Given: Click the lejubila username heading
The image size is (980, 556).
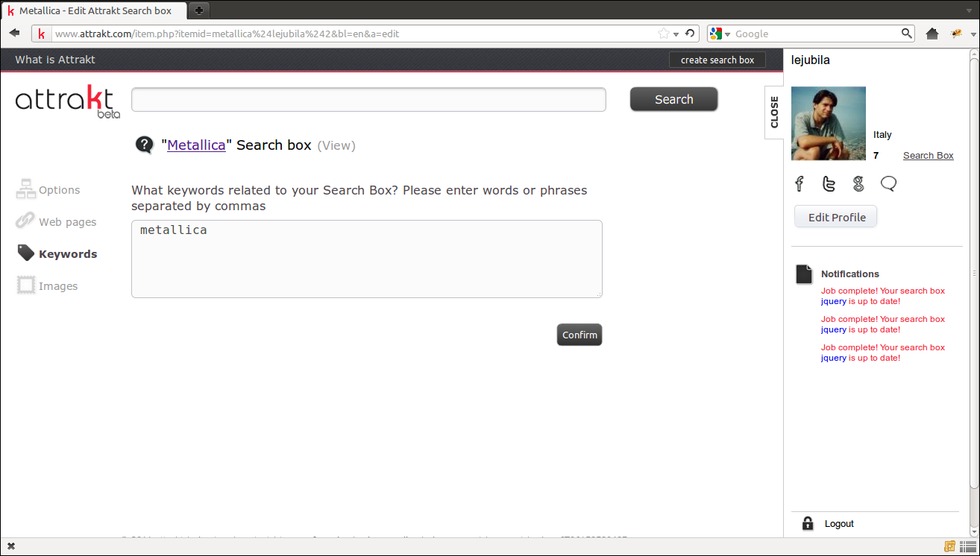Looking at the screenshot, I should click(x=811, y=60).
